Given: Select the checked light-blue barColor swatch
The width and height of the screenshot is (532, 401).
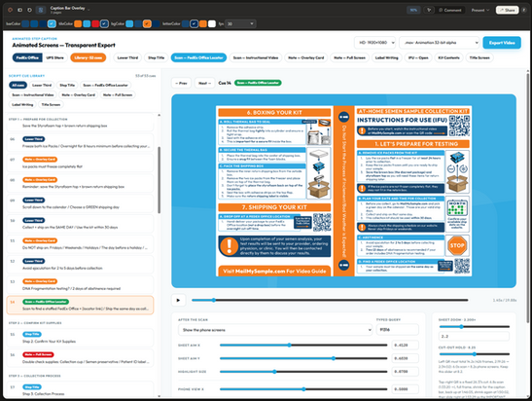Looking at the screenshot, I should (x=52, y=23).
